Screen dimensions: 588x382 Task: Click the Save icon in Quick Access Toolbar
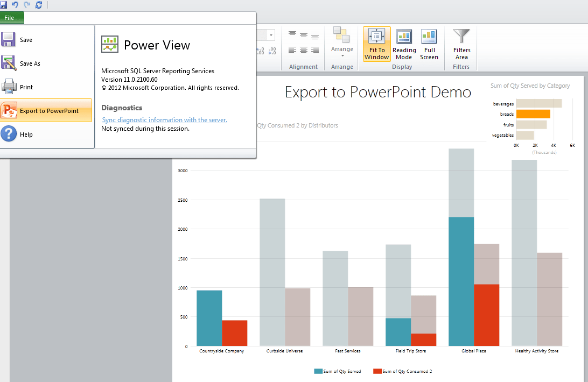coord(4,5)
